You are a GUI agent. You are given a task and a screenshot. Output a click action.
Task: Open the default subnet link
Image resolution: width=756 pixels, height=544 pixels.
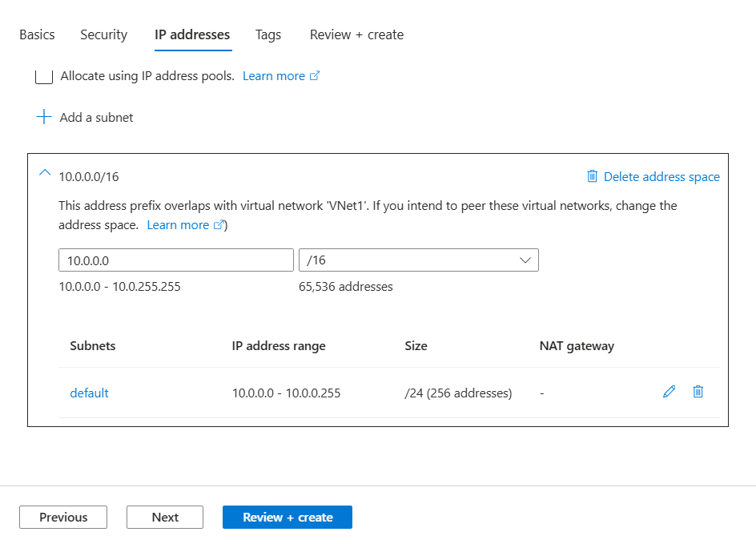click(x=89, y=393)
